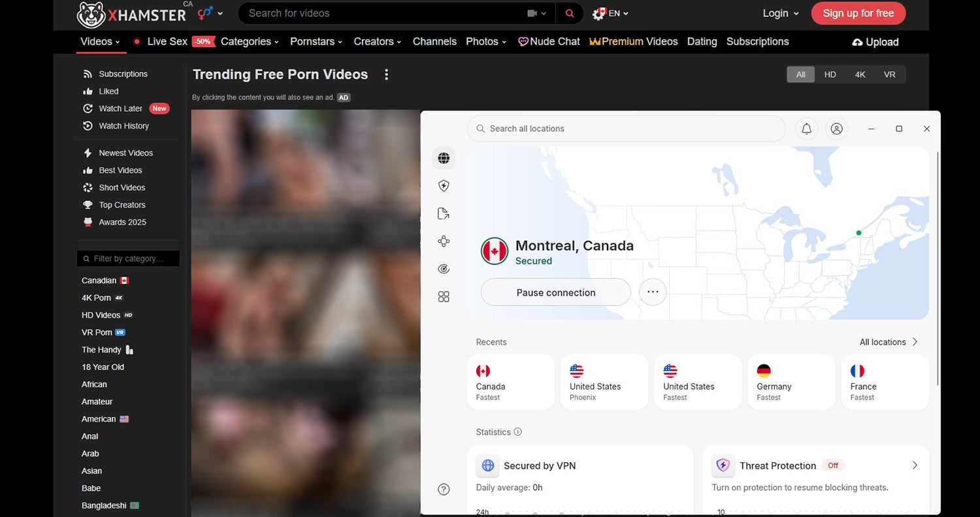The width and height of the screenshot is (980, 517).
Task: Open the Subscriptions feed icon in left sidebar
Action: pyautogui.click(x=88, y=74)
